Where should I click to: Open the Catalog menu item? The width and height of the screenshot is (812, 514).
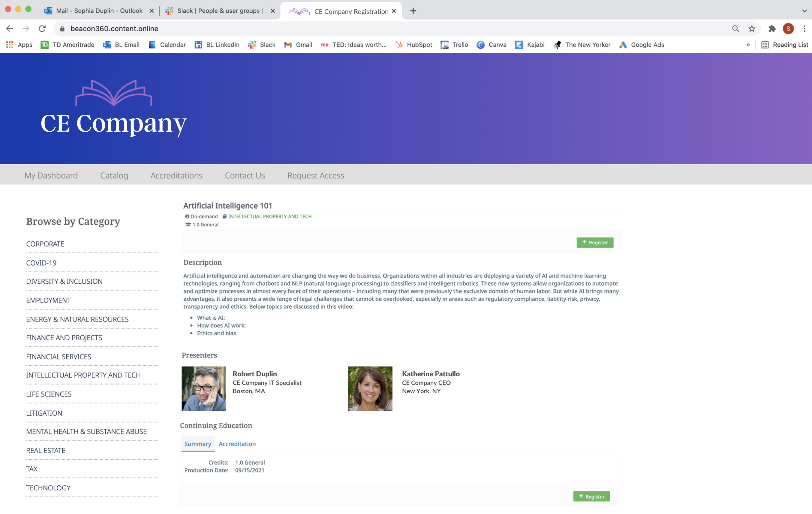pos(114,175)
